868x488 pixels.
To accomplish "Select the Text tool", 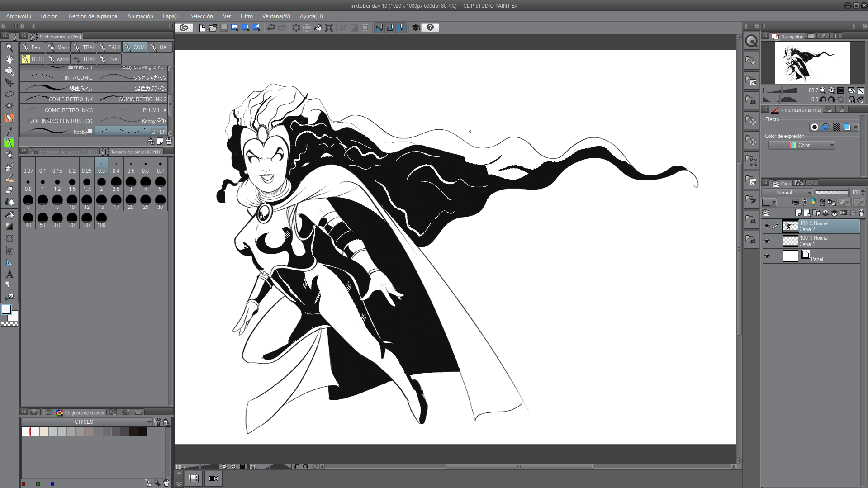I will 9,274.
